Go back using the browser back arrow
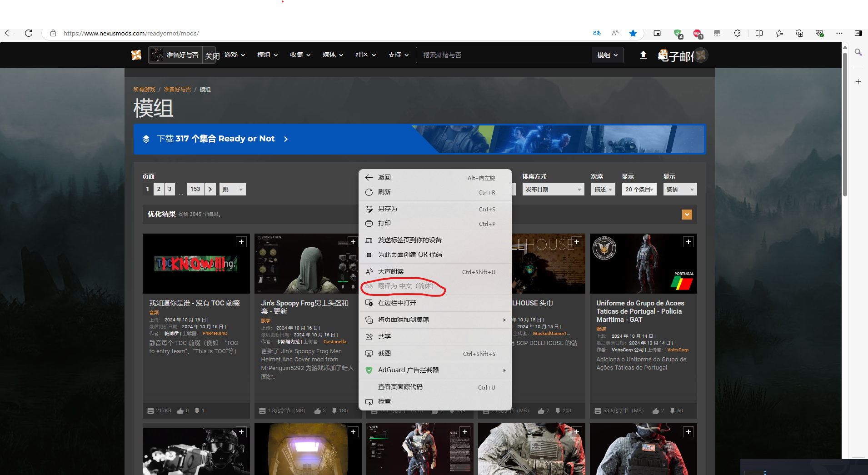Screen dimensions: 868x475 click(x=9, y=33)
